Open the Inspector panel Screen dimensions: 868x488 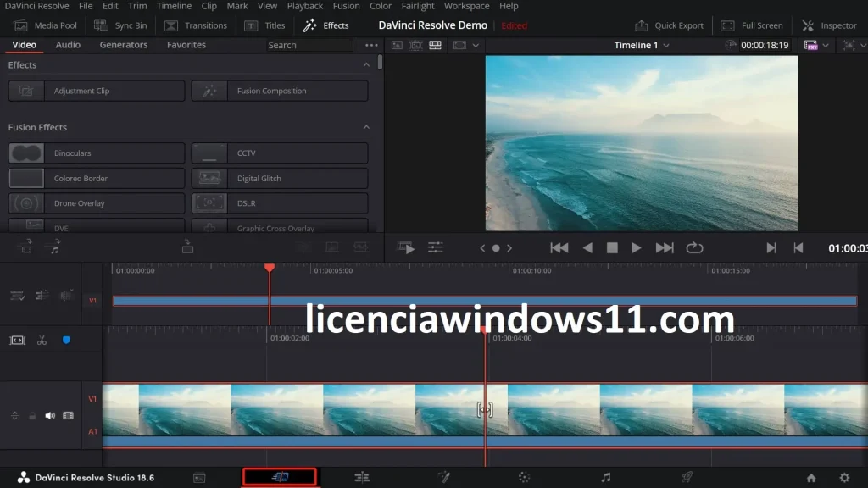(x=829, y=25)
